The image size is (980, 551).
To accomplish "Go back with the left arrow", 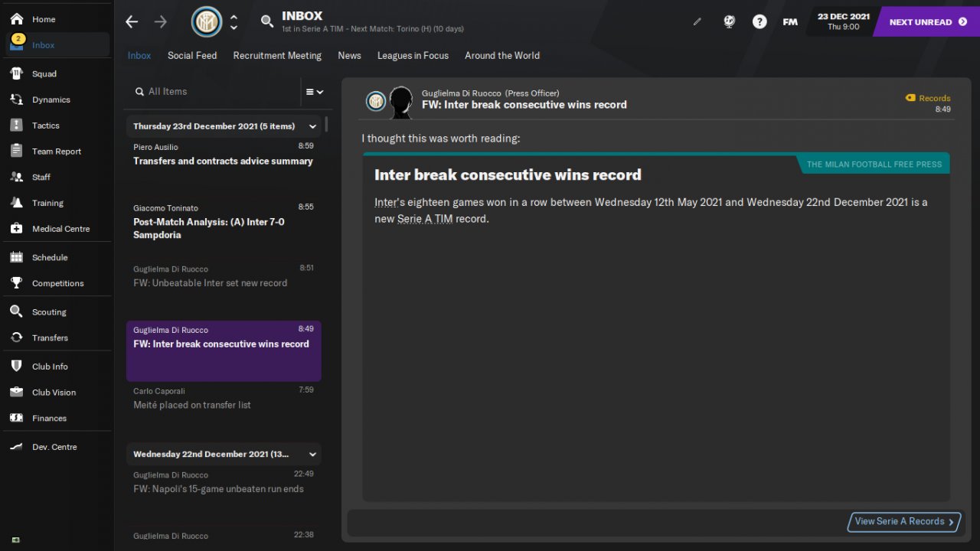I will (x=132, y=21).
